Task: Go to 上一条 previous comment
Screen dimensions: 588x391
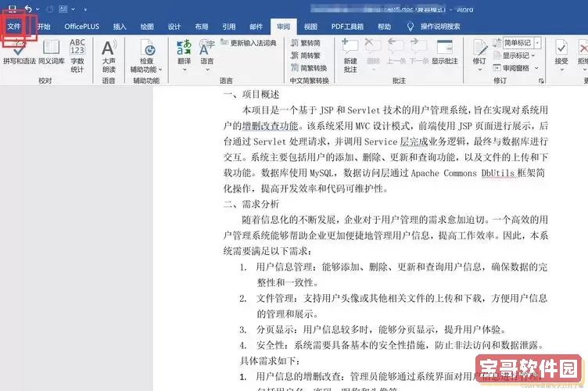Action: 396,52
